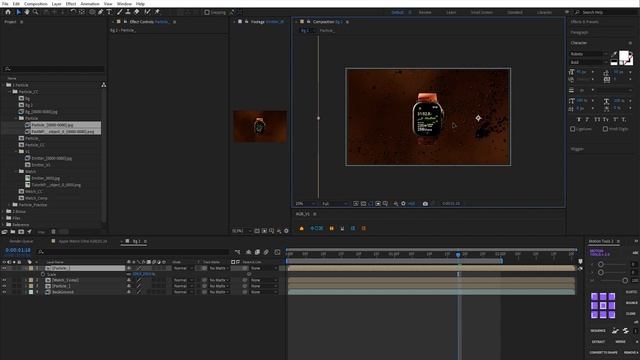Select the Brush tool
The height and width of the screenshot is (360, 640).
pos(120,12)
